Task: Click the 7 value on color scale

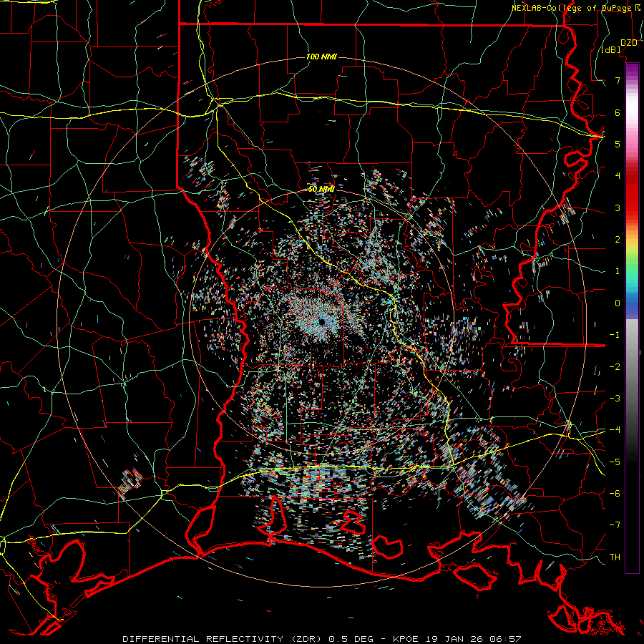Action: point(618,80)
